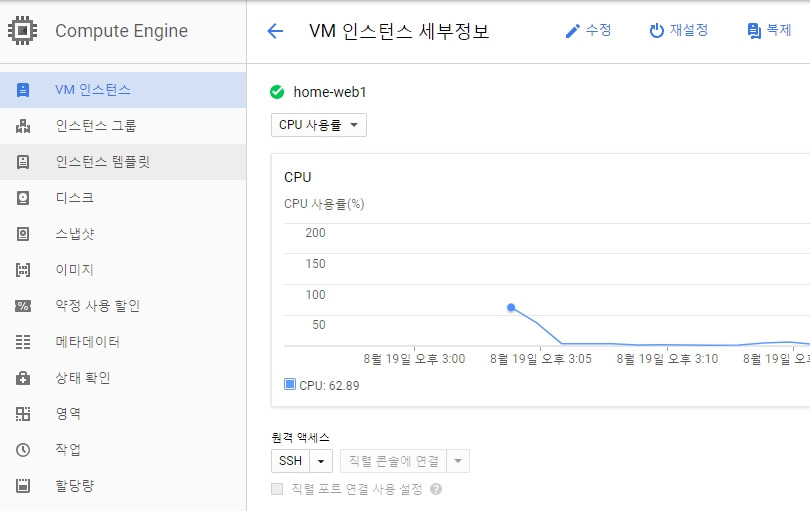Screen dimensions: 810x511
Task: Click the 수정 edit button
Action: (588, 30)
